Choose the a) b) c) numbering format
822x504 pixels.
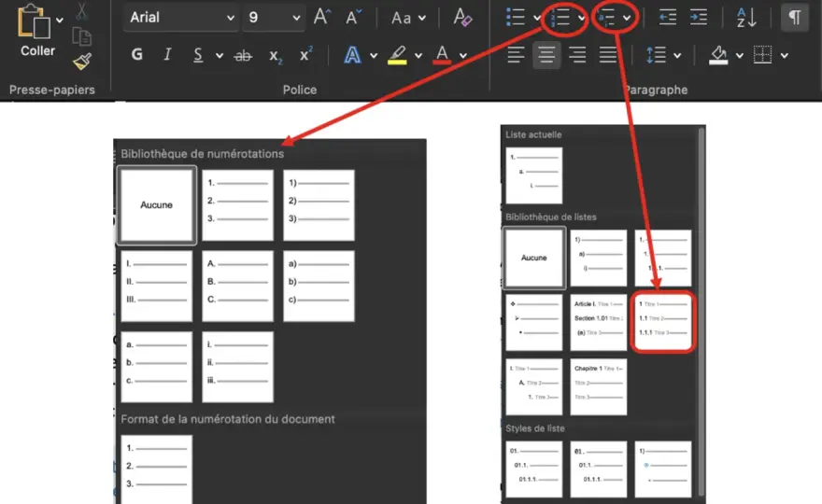(319, 286)
